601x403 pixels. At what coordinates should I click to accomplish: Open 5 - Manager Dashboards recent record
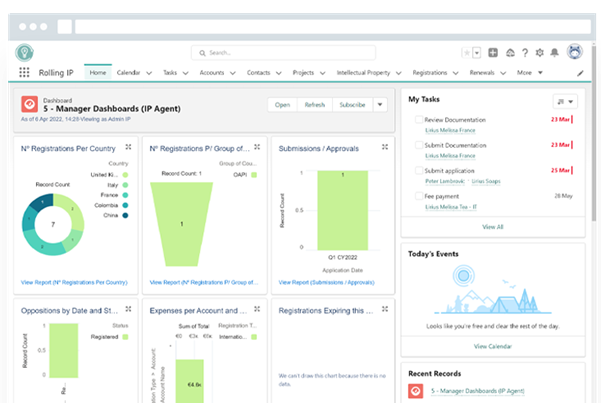click(478, 391)
